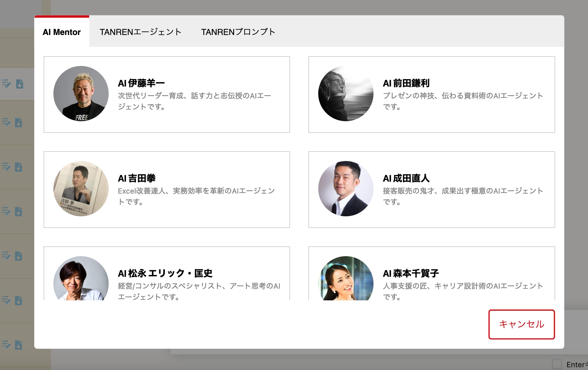The height and width of the screenshot is (370, 588).
Task: Click the キャンセル button
Action: [522, 324]
